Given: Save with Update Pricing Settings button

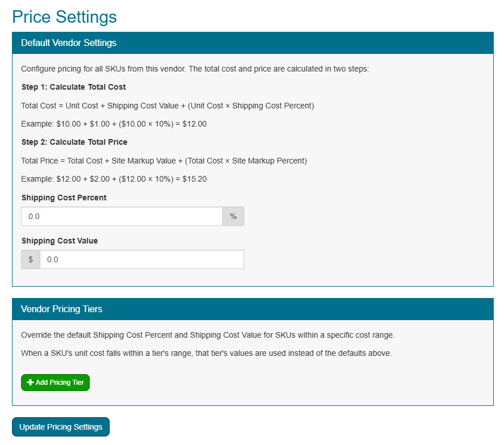Looking at the screenshot, I should coord(61,427).
